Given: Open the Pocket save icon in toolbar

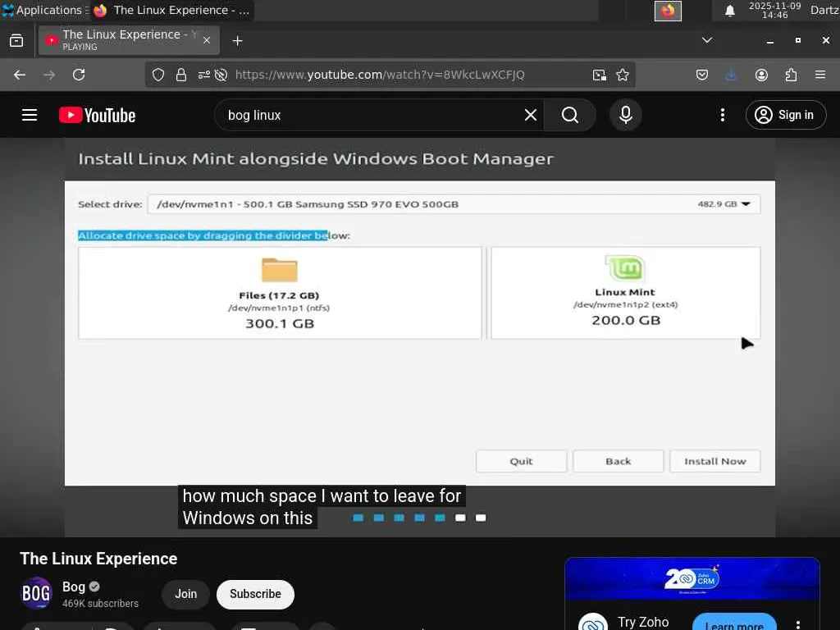Looking at the screenshot, I should 702,75.
